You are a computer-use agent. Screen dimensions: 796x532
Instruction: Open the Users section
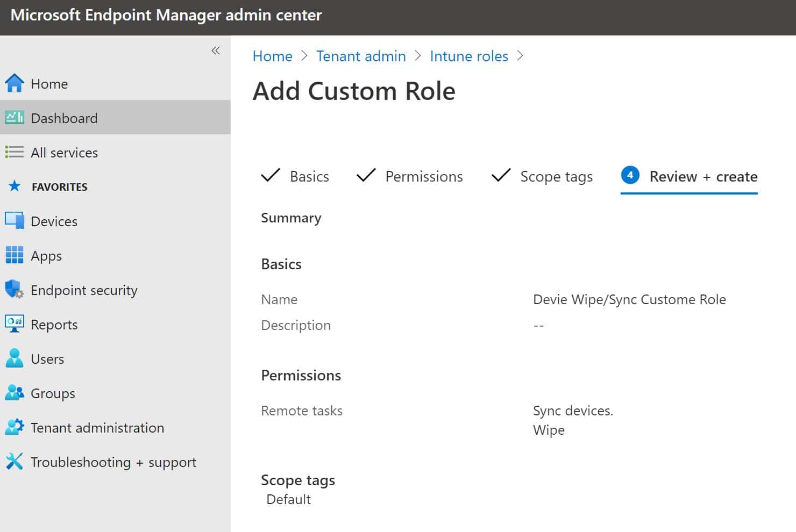(47, 358)
